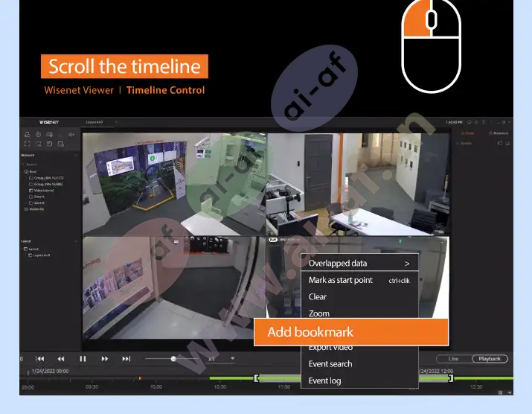Click the 09:30 label on timeline
This screenshot has width=532, height=414.
coord(92,387)
